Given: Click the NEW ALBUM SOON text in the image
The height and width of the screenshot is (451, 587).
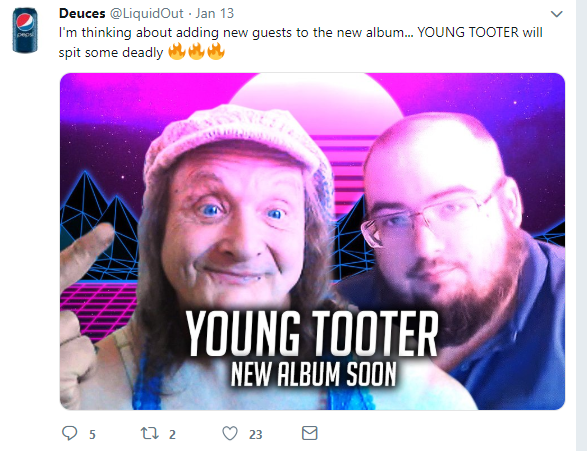Looking at the screenshot, I should click(314, 374).
